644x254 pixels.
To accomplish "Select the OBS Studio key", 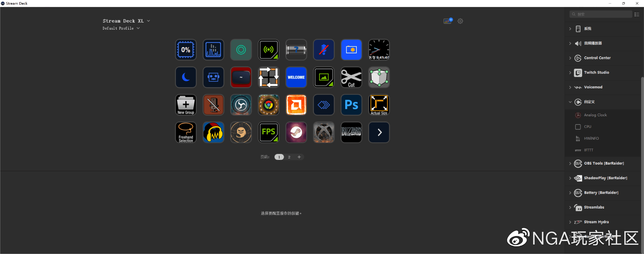I will (241, 105).
